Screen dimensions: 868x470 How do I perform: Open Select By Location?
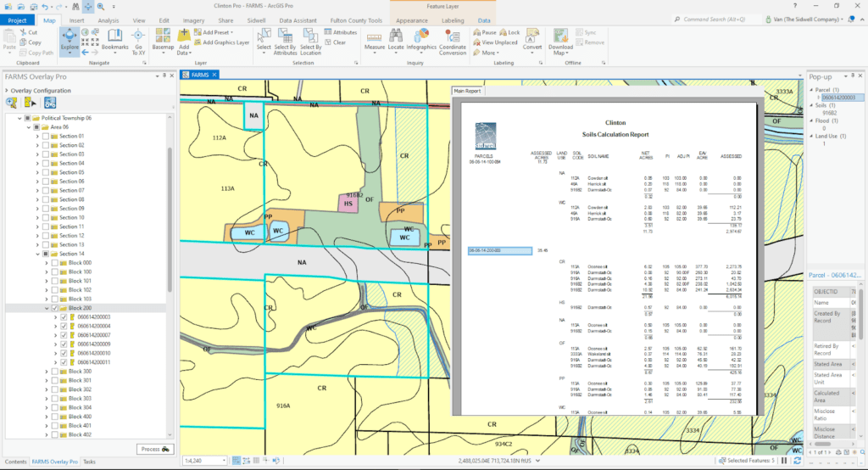(x=310, y=42)
